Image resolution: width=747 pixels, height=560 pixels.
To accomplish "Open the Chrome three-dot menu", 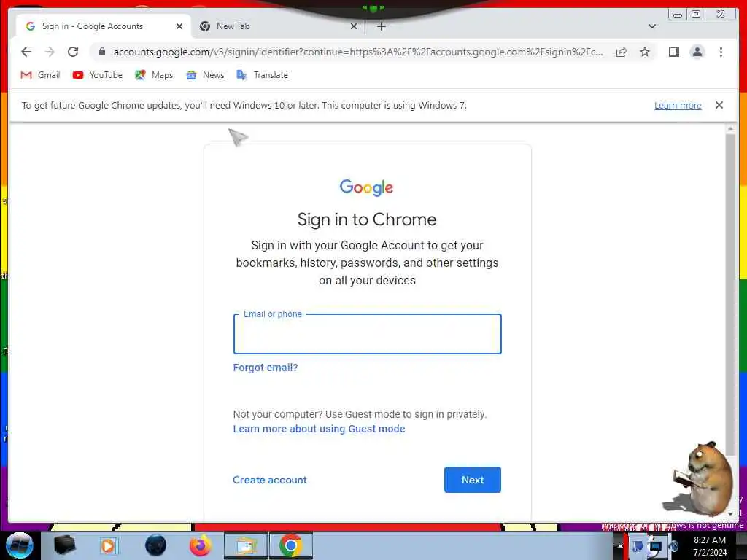I will tap(721, 52).
